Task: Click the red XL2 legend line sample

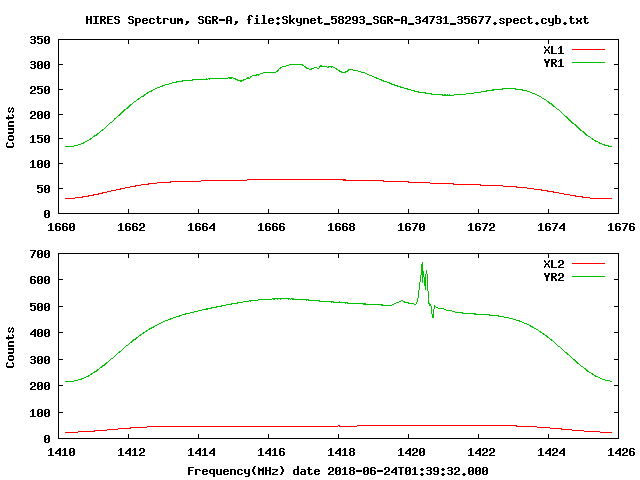Action: coord(588,264)
